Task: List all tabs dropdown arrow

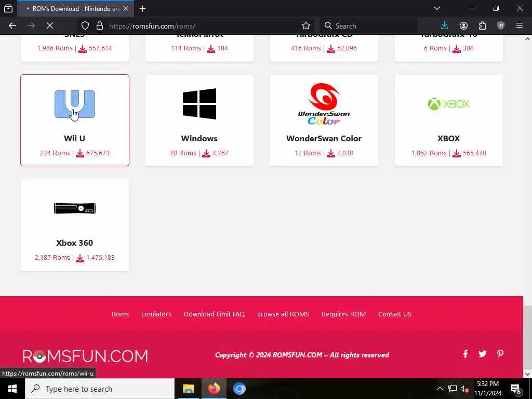Action: [437, 8]
